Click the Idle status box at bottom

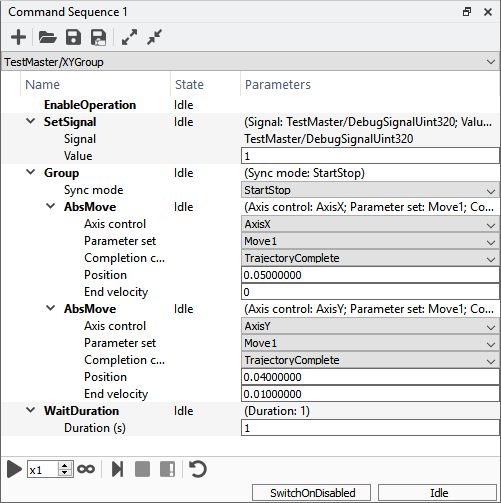pyautogui.click(x=437, y=493)
